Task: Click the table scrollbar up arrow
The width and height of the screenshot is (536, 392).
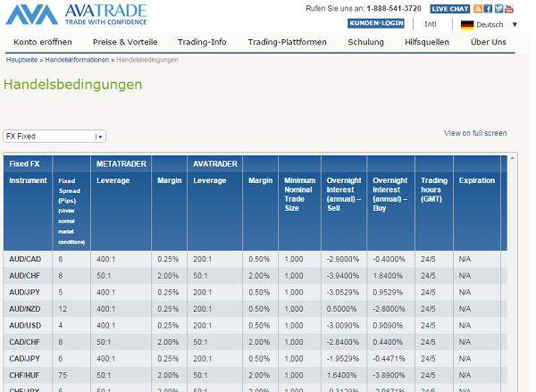Action: click(512, 158)
